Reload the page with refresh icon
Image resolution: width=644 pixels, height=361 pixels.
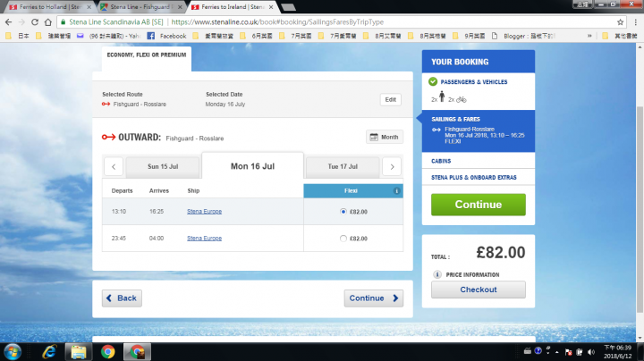pos(35,22)
